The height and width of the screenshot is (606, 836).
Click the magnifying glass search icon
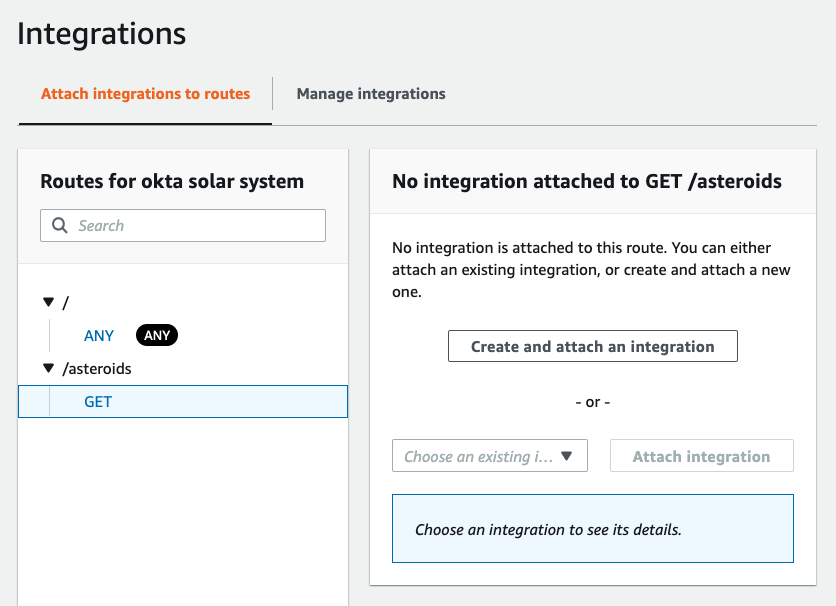click(60, 225)
